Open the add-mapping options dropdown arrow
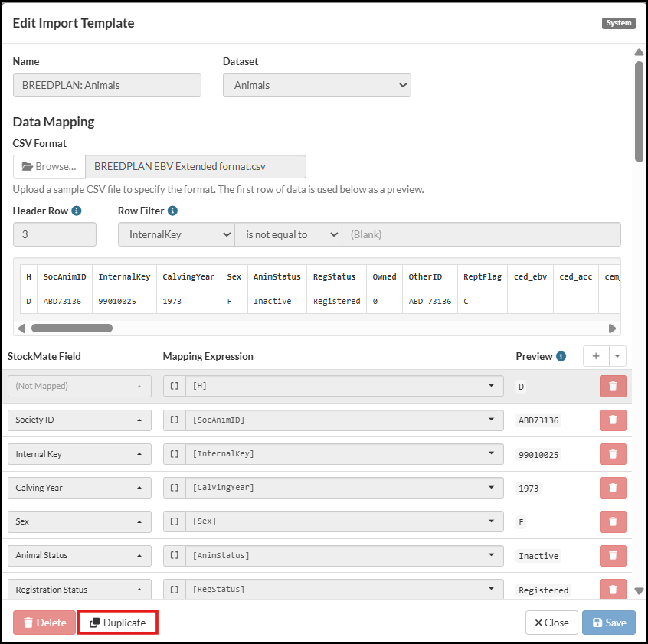Screen dimensions: 648x644 [617, 356]
